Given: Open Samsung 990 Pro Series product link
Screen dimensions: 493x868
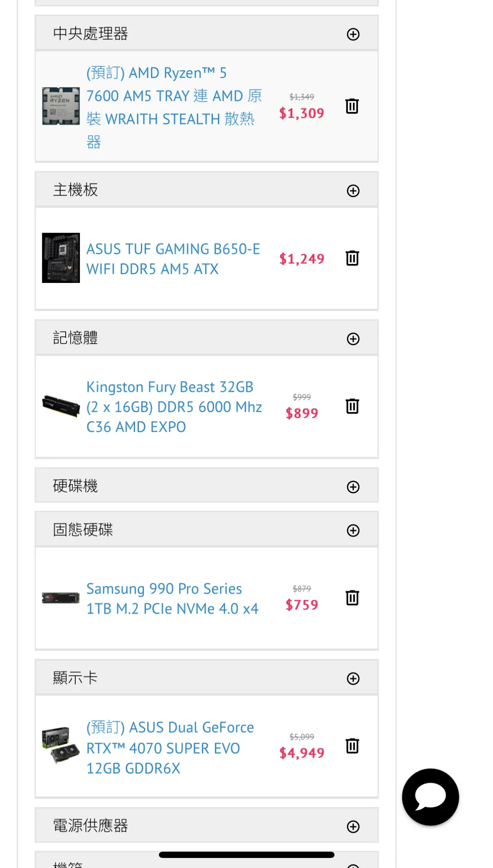Looking at the screenshot, I should [x=172, y=598].
